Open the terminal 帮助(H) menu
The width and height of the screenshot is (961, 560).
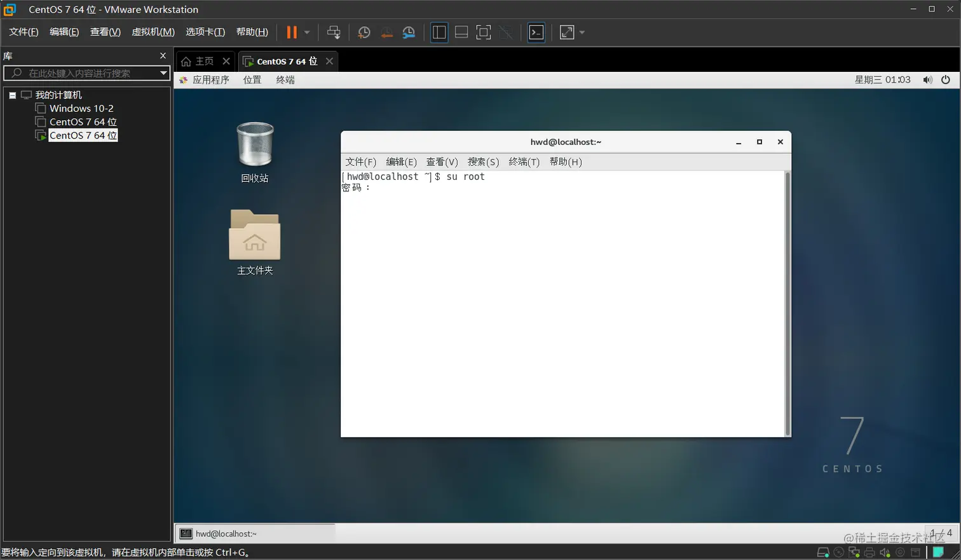[566, 162]
